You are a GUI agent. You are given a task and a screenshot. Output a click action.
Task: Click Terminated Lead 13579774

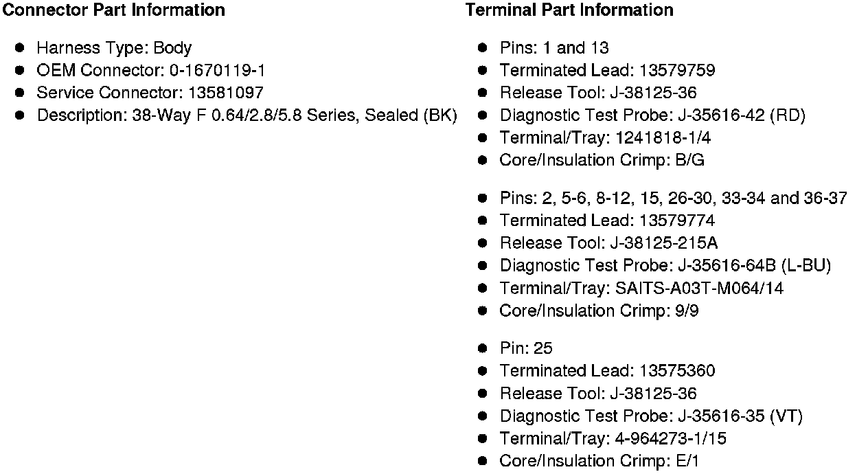coord(607,221)
